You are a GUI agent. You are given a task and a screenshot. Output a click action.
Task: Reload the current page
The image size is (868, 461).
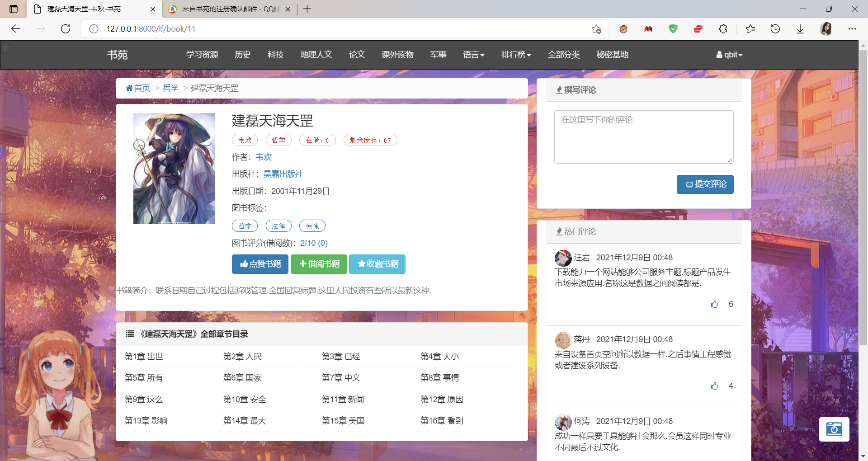pos(66,29)
